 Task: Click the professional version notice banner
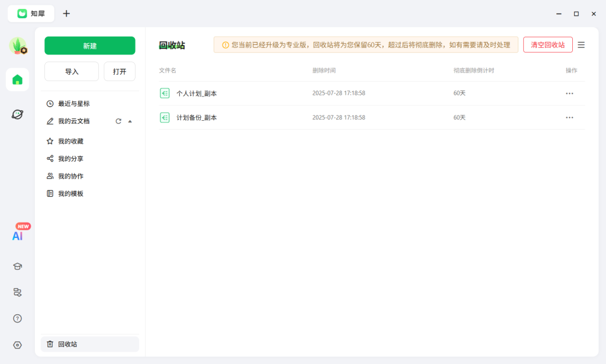click(366, 45)
